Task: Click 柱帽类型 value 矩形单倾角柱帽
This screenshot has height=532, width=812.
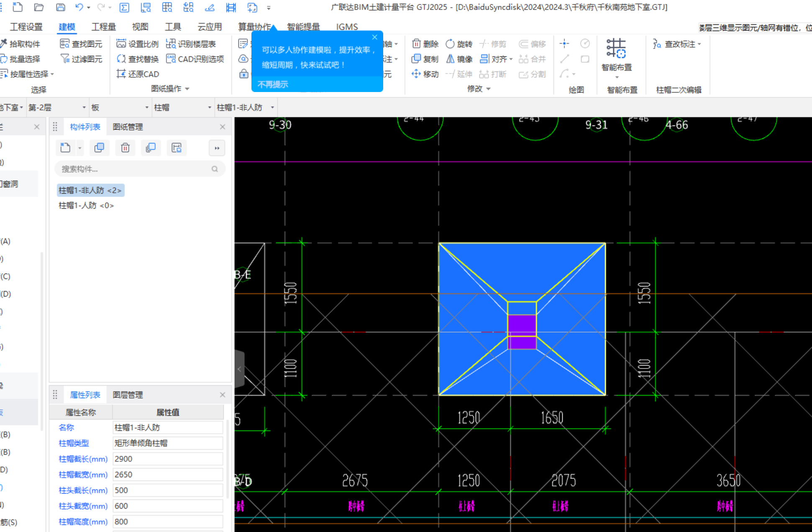Action: [168, 443]
